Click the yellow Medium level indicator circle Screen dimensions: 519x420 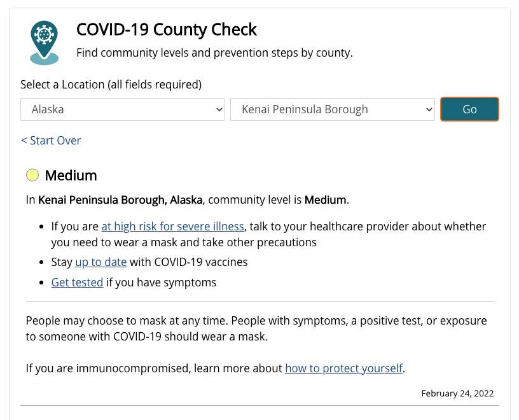click(x=32, y=175)
